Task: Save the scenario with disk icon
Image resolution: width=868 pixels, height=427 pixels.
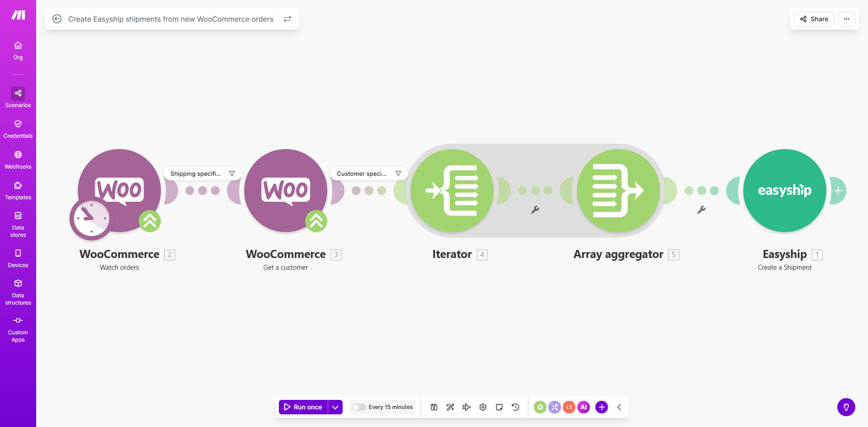Action: (x=434, y=407)
